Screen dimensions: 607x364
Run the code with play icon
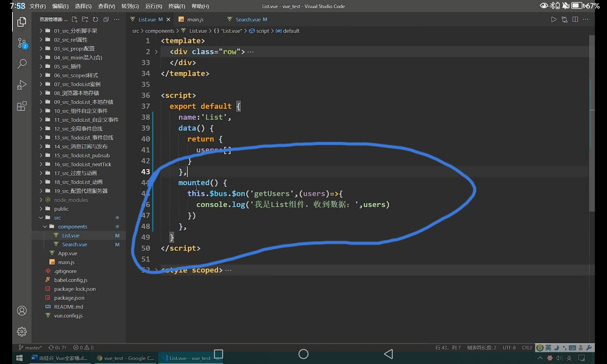pyautogui.click(x=554, y=19)
